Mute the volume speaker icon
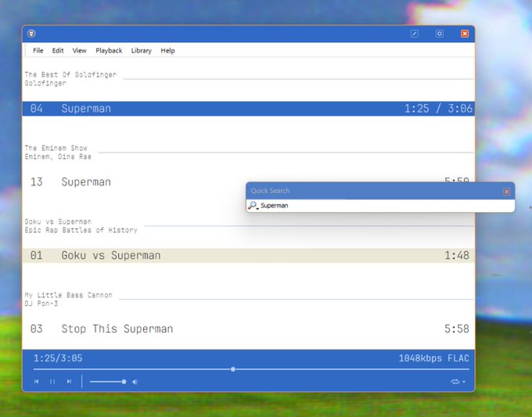 click(135, 382)
